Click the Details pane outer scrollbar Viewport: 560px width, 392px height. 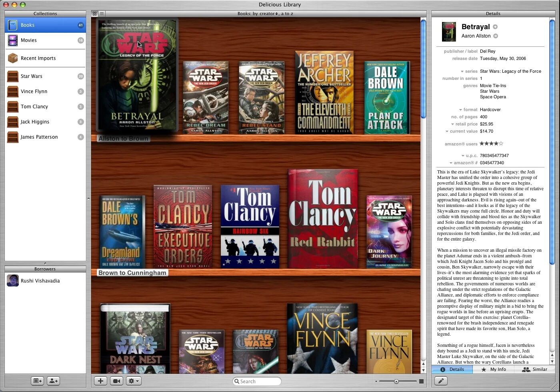click(x=552, y=142)
